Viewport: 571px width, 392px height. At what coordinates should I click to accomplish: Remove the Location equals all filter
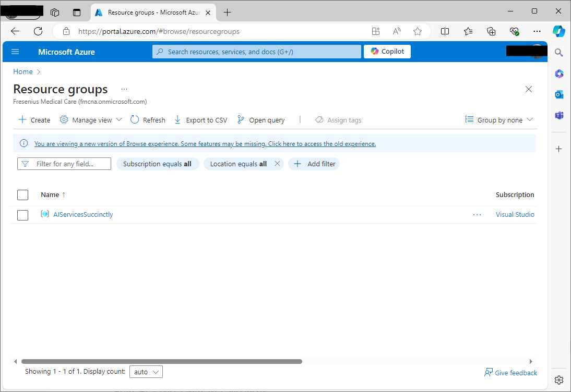click(x=277, y=164)
